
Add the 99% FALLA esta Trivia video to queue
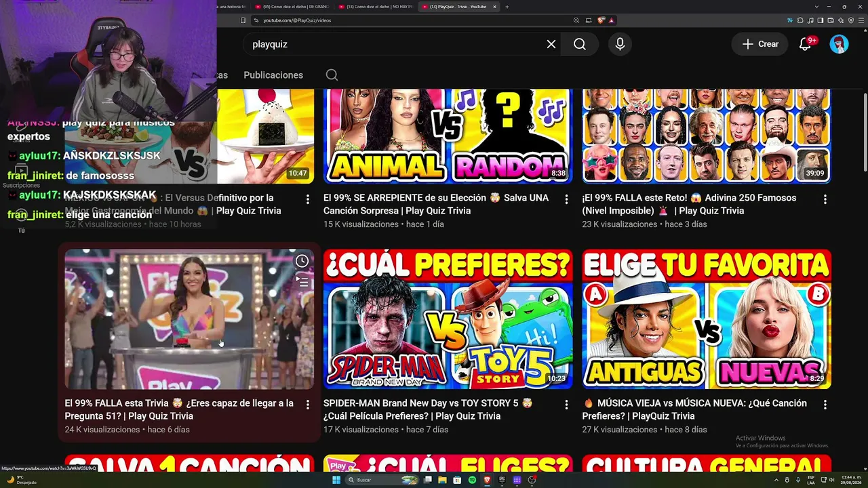pyautogui.click(x=302, y=282)
